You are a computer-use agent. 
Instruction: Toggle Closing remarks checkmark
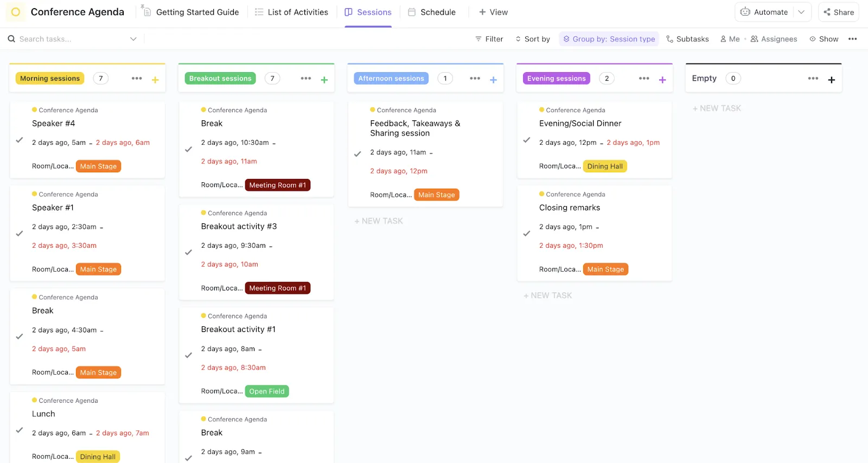coord(527,234)
